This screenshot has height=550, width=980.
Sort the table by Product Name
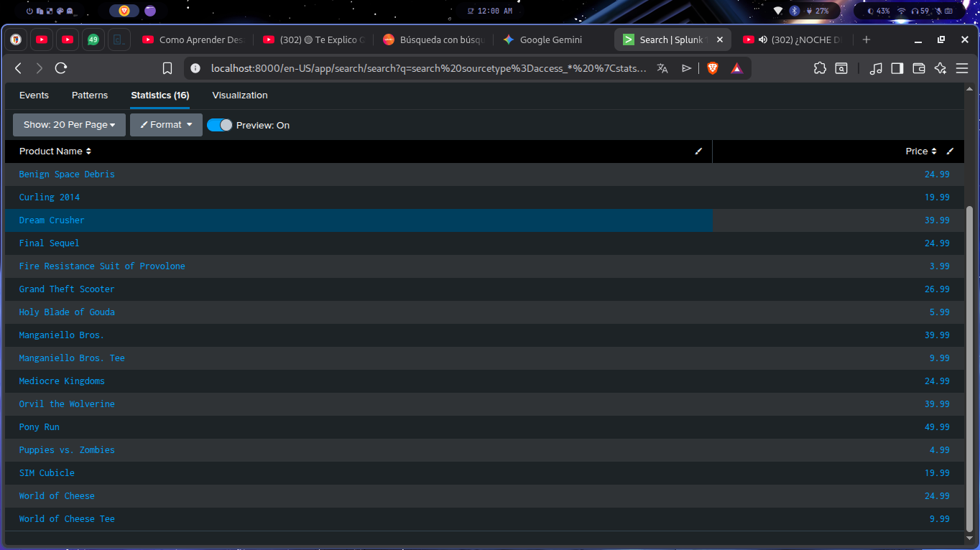click(x=55, y=152)
